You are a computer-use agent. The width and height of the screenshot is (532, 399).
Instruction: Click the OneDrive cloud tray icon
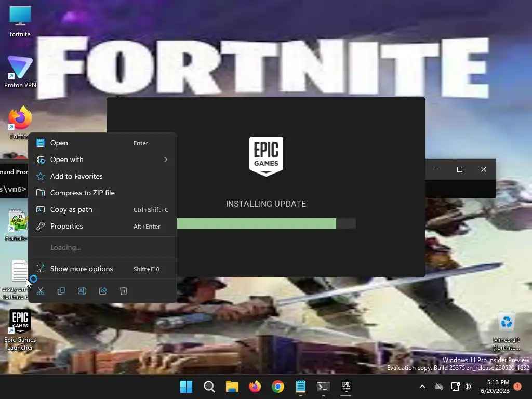click(439, 387)
